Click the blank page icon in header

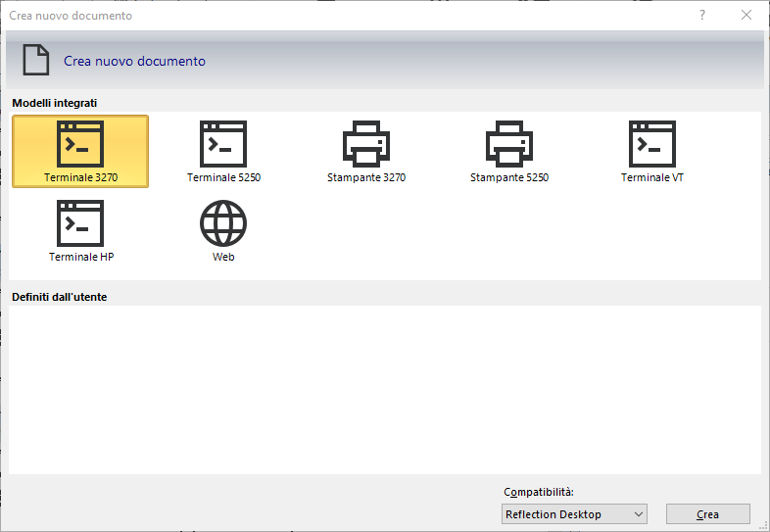coord(36,61)
